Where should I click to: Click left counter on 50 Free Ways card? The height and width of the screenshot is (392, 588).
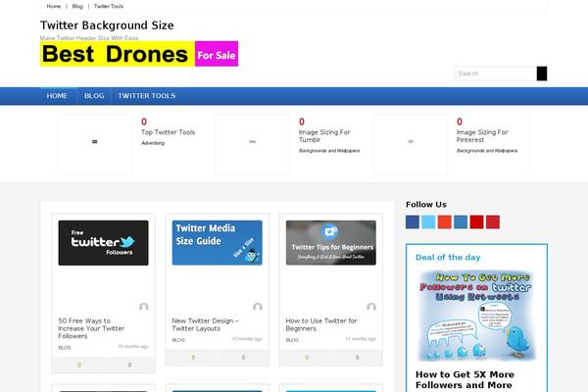[x=79, y=365]
